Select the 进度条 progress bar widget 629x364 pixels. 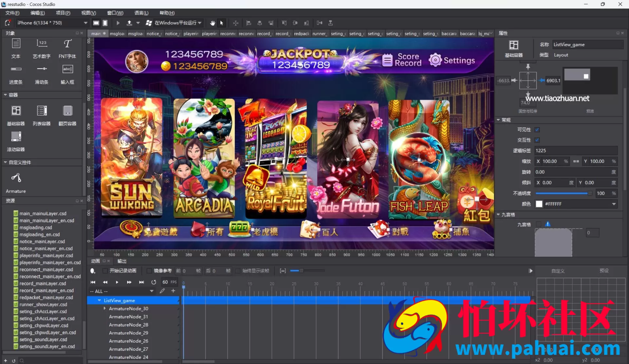16,69
